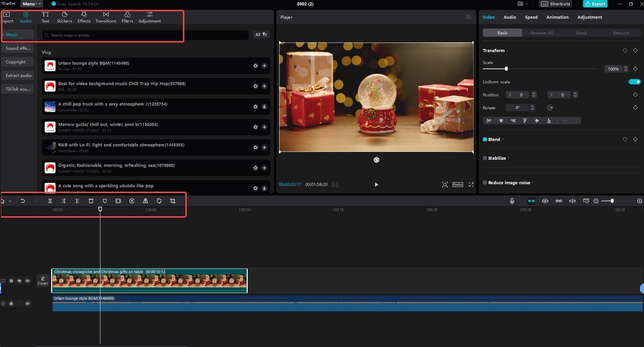Disable the Uniform scale toggle

[x=634, y=81]
